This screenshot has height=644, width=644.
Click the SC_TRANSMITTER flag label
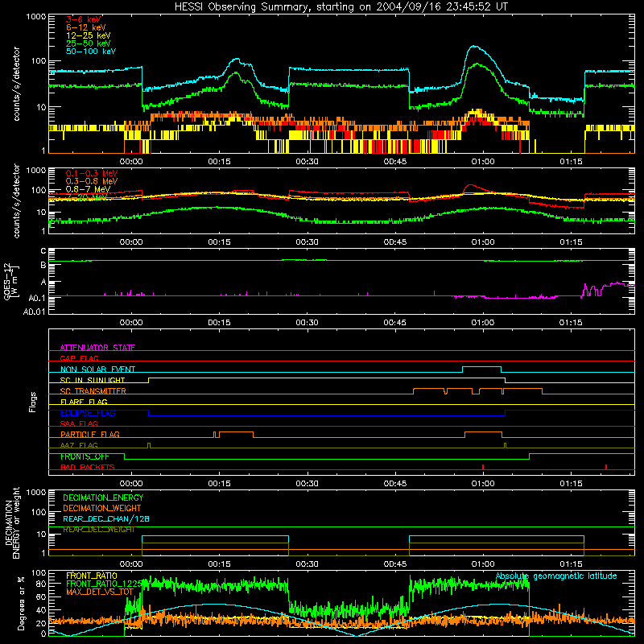pos(93,390)
